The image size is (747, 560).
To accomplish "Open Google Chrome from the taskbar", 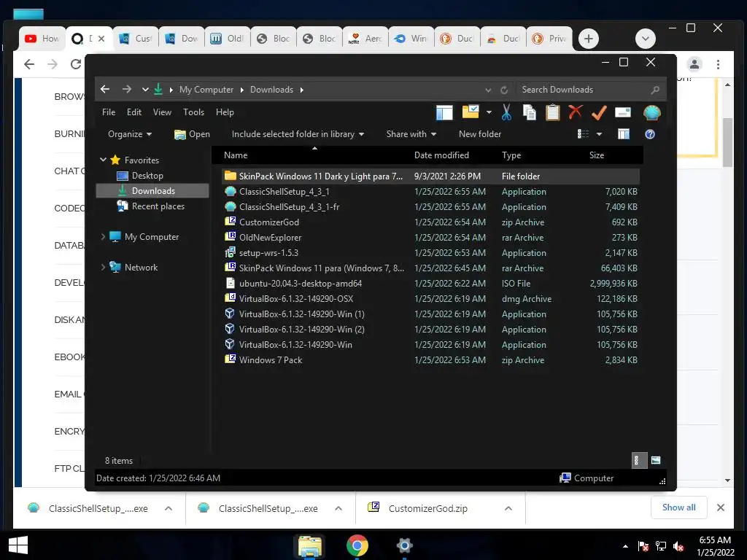I will click(x=357, y=545).
